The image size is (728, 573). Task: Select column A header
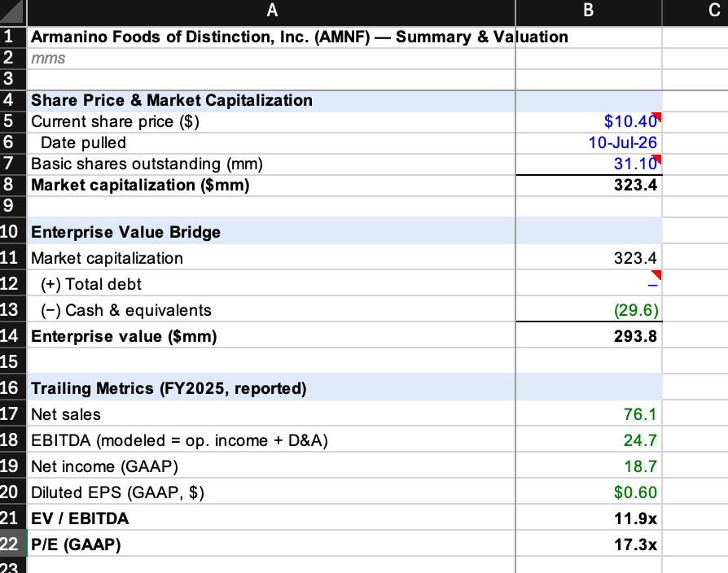[272, 11]
